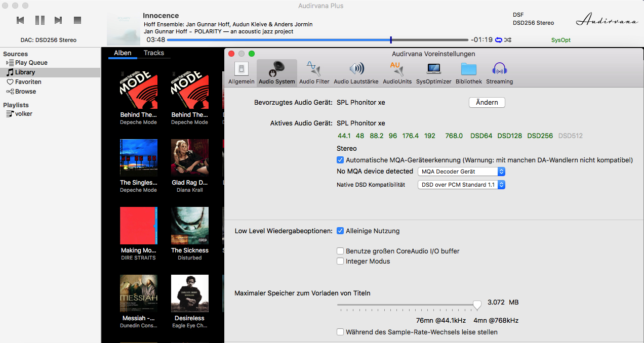Click the Play Queue icon in Sources

[x=11, y=63]
